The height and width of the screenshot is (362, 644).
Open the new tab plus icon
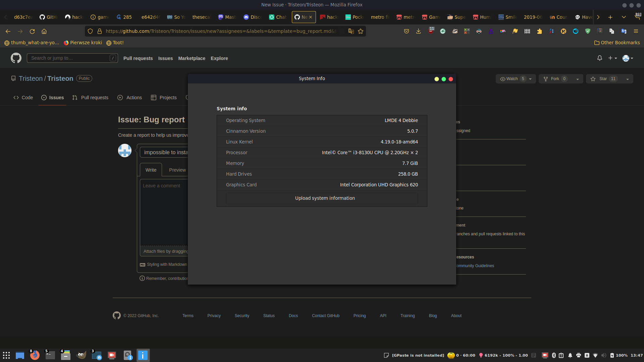click(x=610, y=17)
